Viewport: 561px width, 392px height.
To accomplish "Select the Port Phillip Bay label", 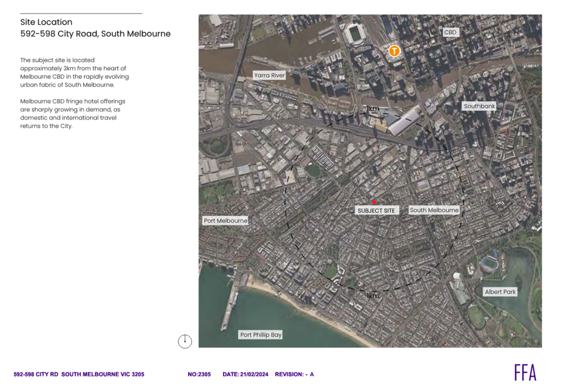I will [261, 334].
